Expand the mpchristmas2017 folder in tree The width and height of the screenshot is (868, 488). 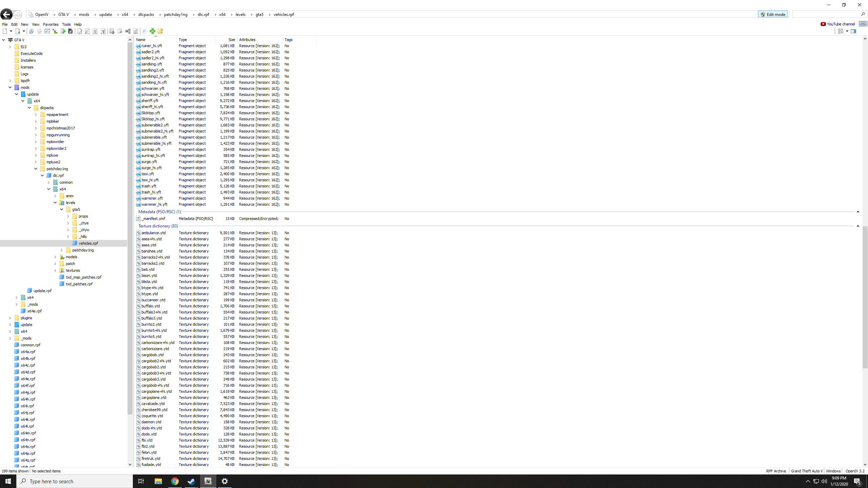click(x=36, y=128)
